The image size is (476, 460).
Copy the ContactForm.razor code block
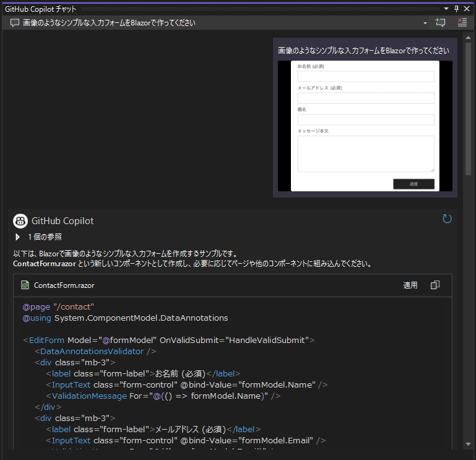tap(435, 285)
